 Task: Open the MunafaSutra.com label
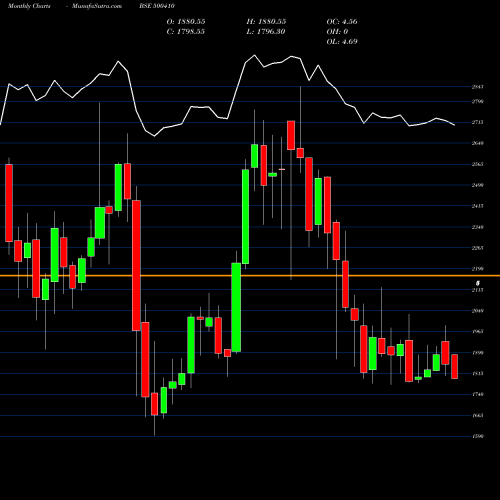pos(97,6)
